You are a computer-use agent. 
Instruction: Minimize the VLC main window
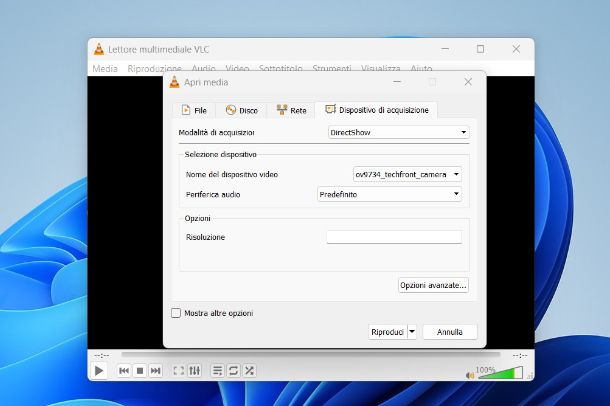tap(445, 49)
